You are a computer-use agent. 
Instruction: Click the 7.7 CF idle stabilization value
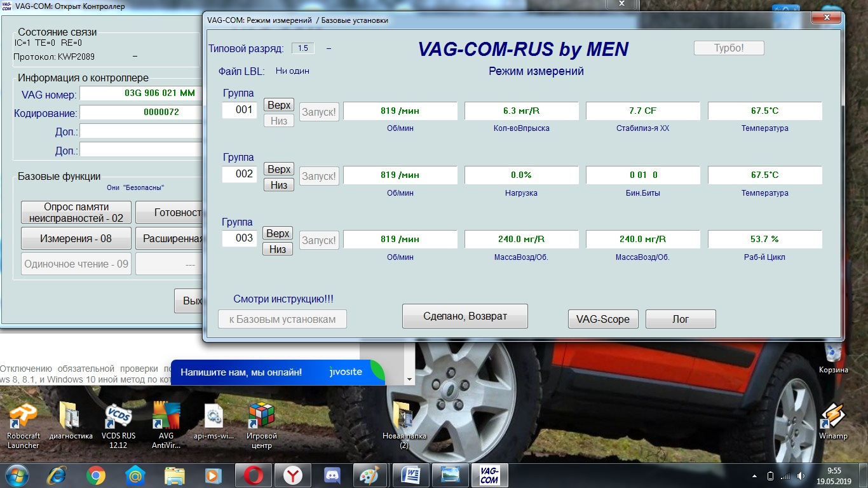643,111
